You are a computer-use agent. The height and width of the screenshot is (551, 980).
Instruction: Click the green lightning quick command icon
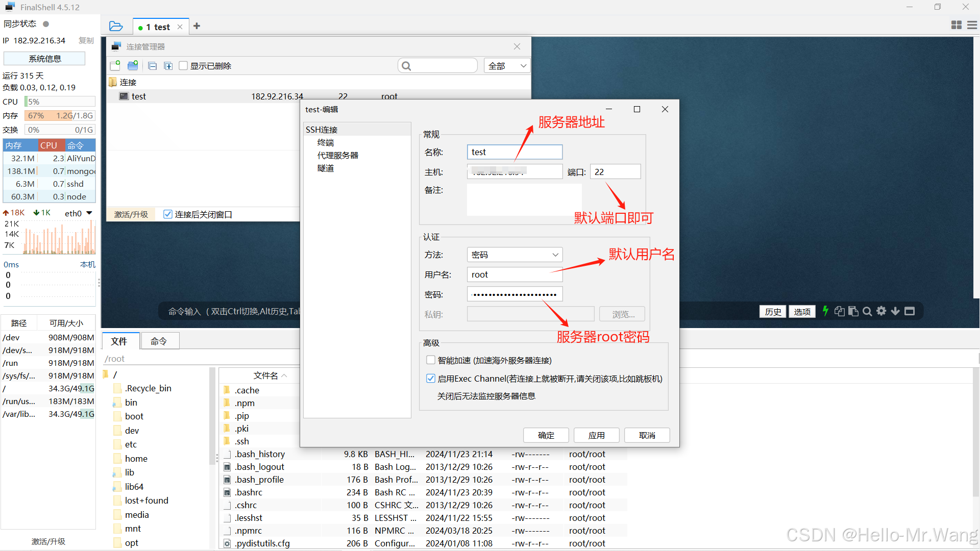coord(825,311)
